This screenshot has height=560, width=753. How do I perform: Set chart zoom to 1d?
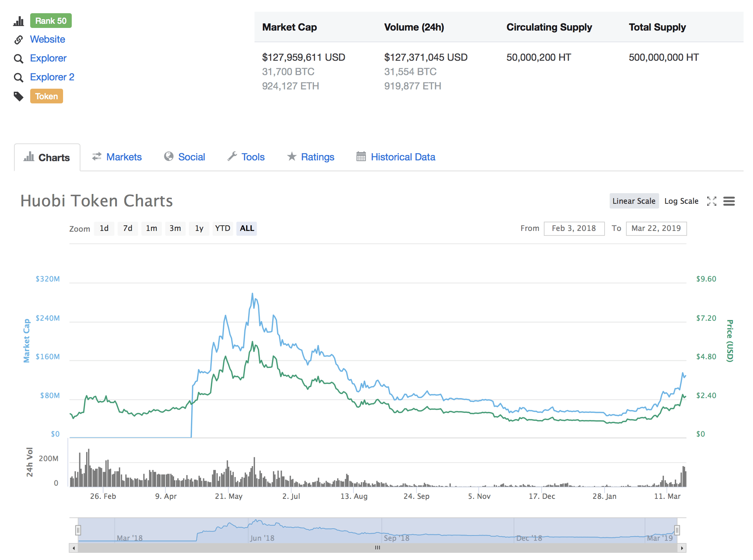[x=104, y=228]
